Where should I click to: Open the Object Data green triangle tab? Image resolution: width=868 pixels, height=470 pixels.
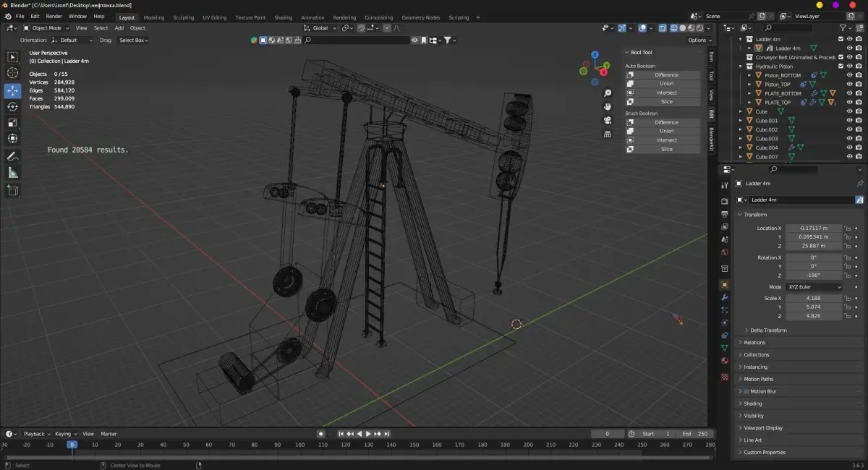coord(725,348)
